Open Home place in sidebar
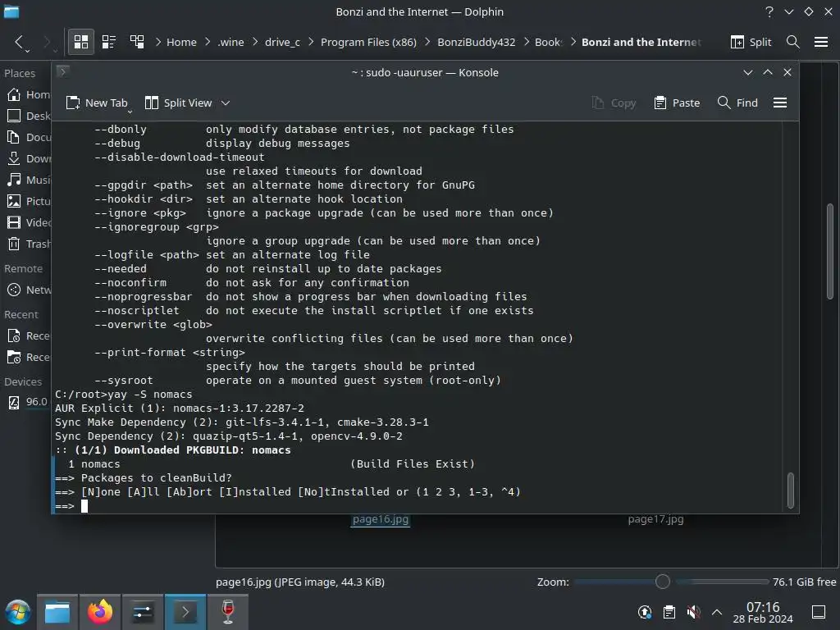 (x=28, y=95)
